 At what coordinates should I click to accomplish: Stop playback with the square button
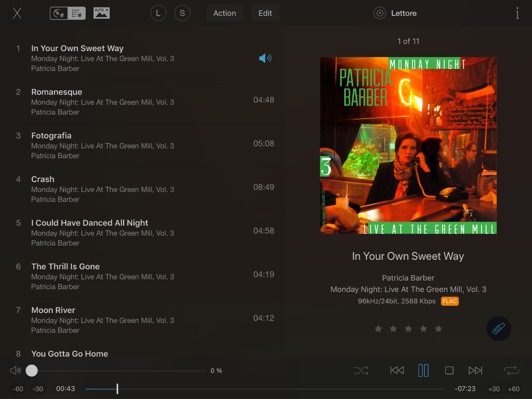[449, 370]
